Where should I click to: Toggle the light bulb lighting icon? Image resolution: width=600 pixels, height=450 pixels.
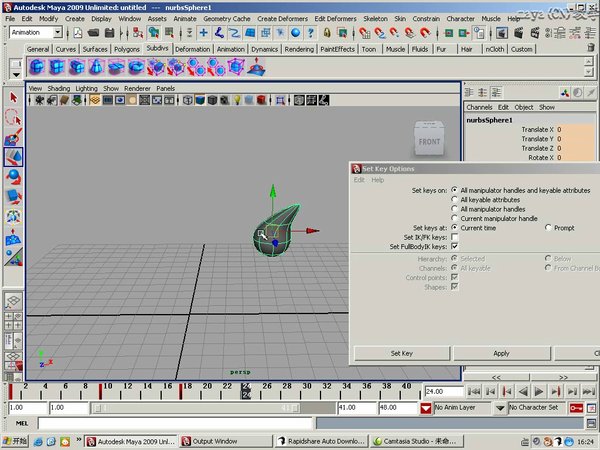237,100
